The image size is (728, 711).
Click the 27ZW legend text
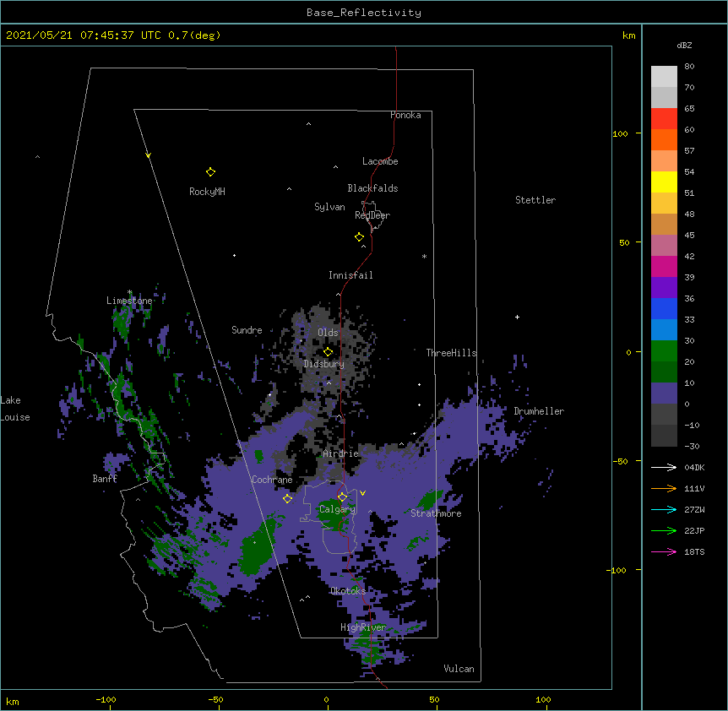click(694, 509)
